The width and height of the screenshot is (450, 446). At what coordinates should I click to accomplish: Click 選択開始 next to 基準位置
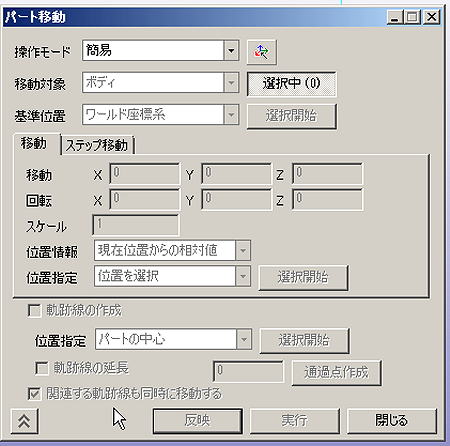[292, 116]
